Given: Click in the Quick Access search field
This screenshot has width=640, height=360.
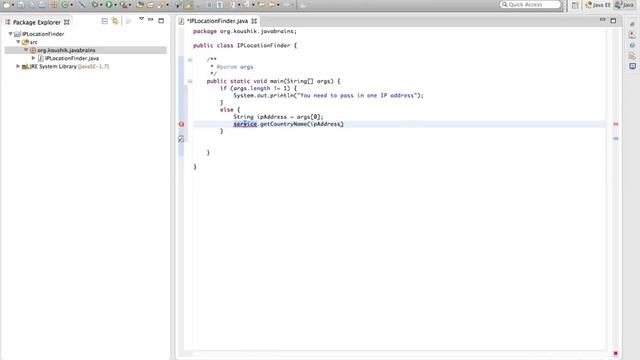Looking at the screenshot, I should point(531,4).
